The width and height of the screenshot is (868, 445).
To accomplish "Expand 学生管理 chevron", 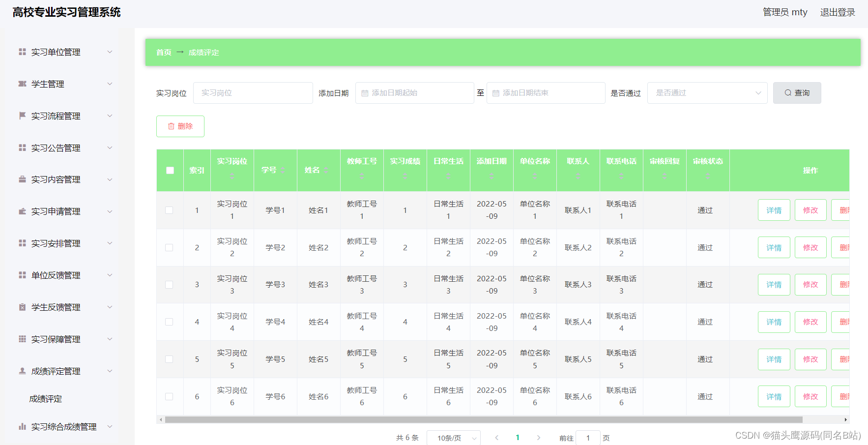I will click(x=110, y=84).
